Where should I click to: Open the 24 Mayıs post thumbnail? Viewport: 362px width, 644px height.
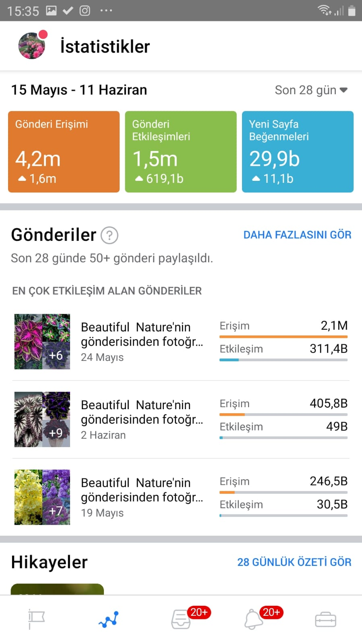coord(42,342)
